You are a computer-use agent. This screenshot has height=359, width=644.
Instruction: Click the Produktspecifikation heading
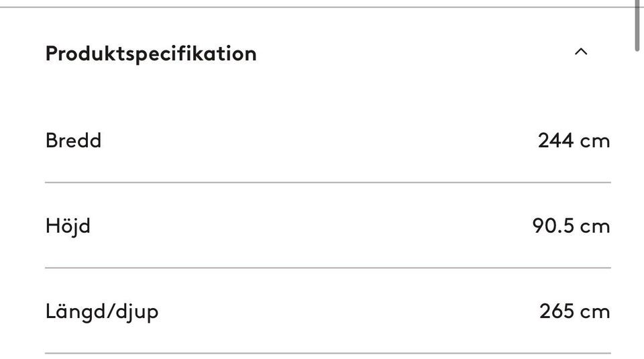click(151, 53)
